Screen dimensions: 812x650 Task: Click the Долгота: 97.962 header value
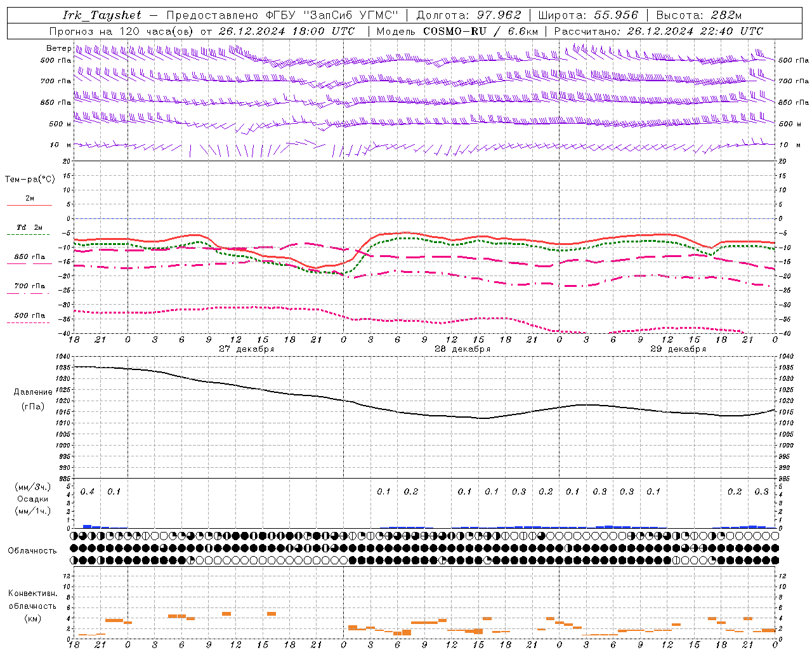click(469, 15)
